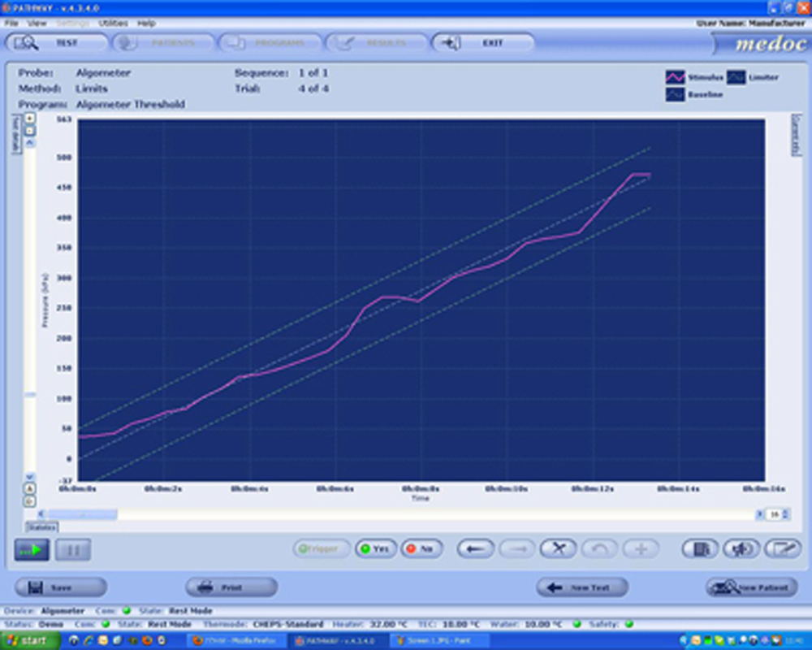Click the sound/speaker icon button
Viewport: 812px width, 650px height.
tap(741, 549)
